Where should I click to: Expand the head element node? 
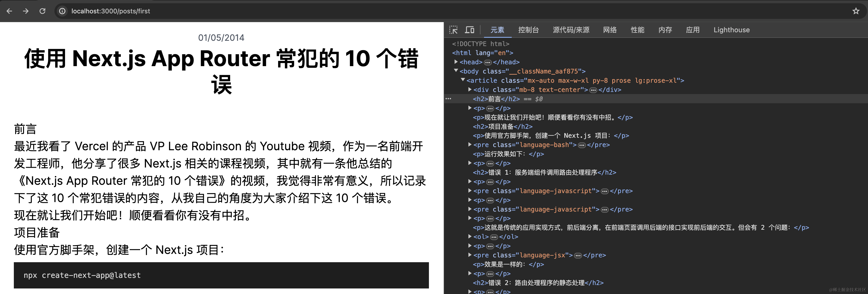(x=456, y=62)
